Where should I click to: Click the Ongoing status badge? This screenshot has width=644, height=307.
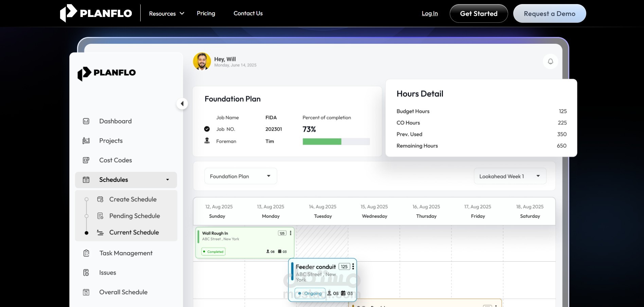point(310,293)
